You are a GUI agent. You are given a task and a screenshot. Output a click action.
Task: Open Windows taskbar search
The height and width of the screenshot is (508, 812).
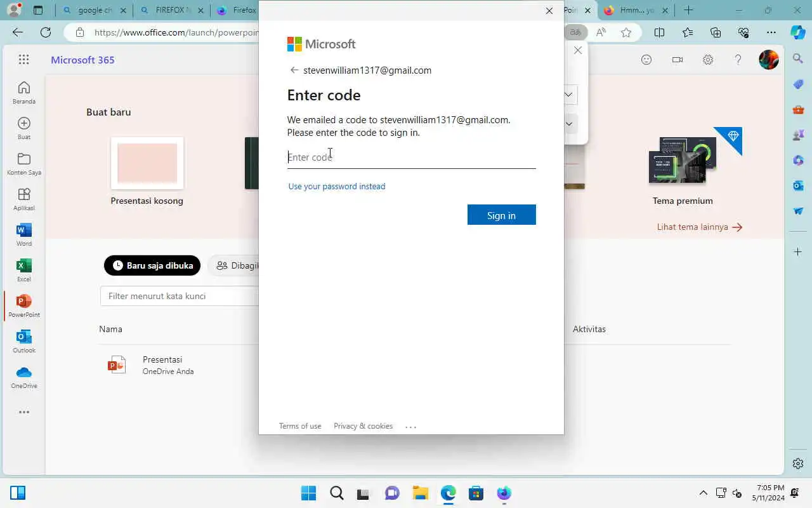tap(337, 493)
